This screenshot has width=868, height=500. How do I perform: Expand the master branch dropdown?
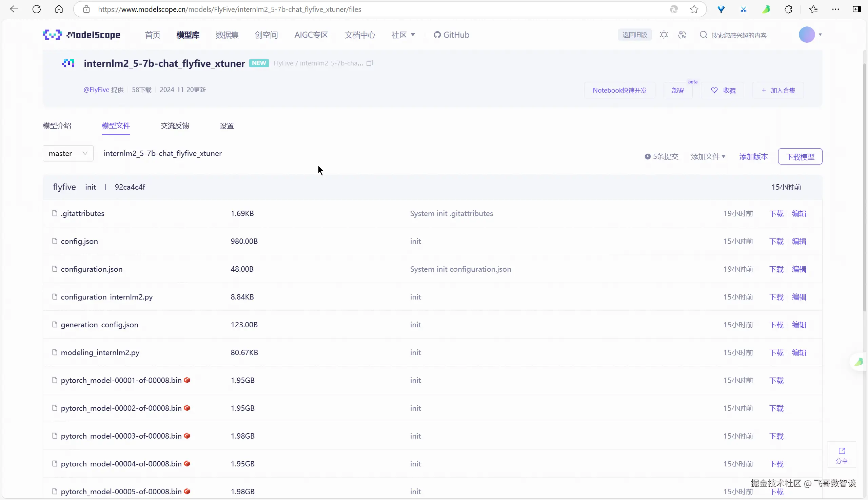(x=68, y=154)
